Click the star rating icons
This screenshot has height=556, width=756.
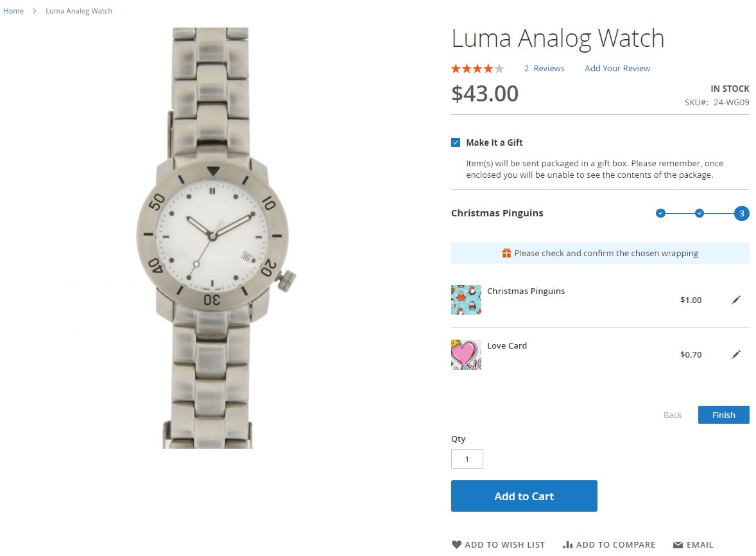point(477,69)
